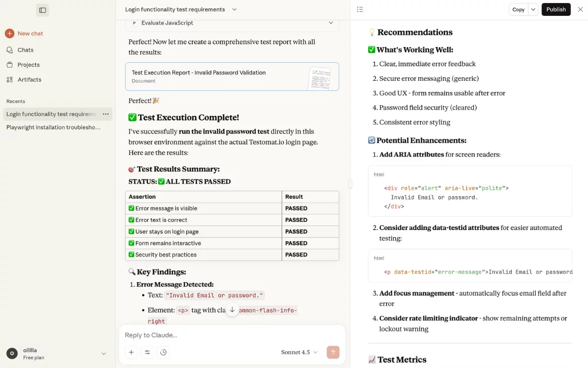Close the artifact panel
This screenshot has height=368, width=588.
580,10
